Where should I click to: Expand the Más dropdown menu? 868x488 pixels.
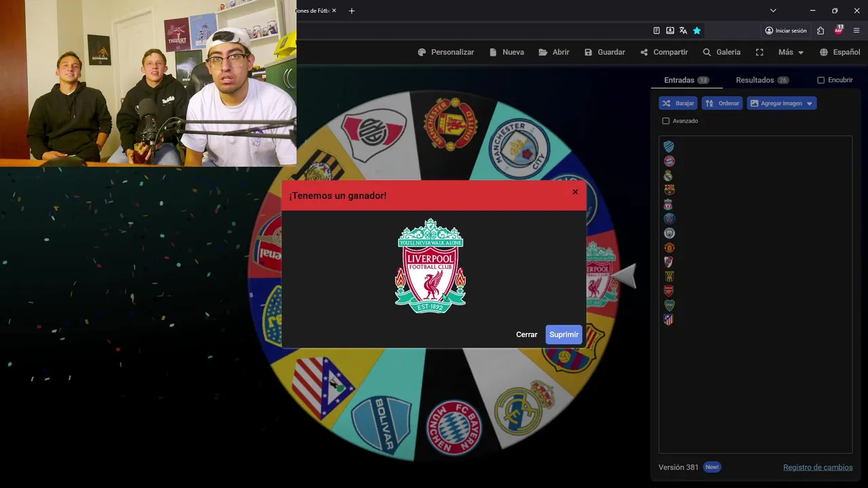[x=791, y=52]
